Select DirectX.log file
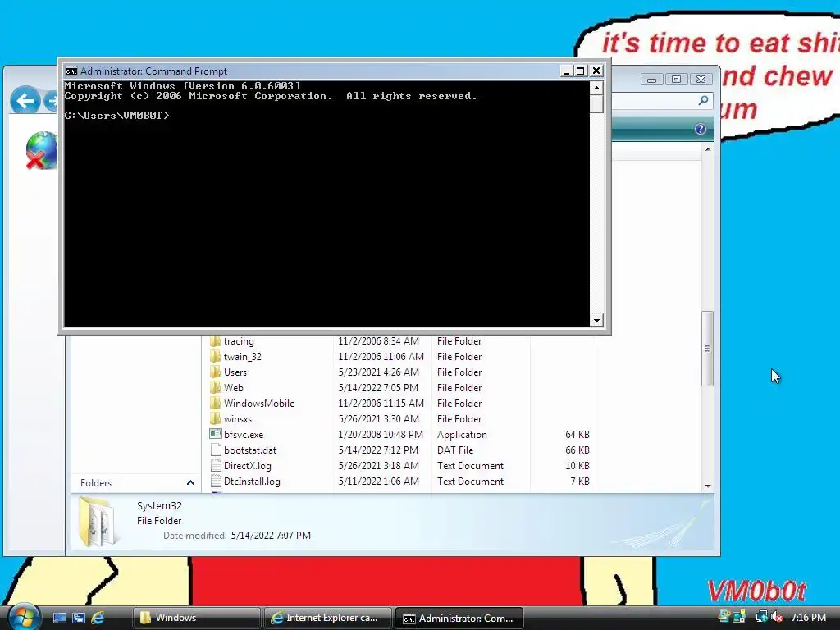 pos(248,466)
